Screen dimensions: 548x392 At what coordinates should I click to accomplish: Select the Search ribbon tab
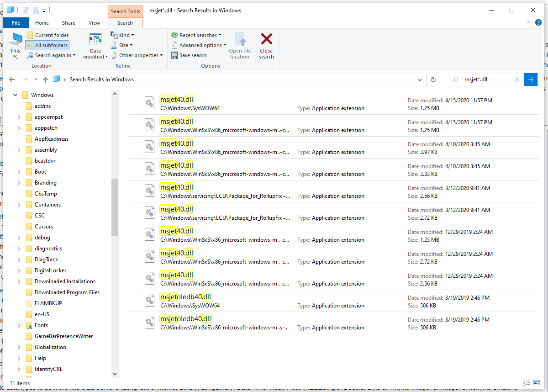pyautogui.click(x=125, y=23)
